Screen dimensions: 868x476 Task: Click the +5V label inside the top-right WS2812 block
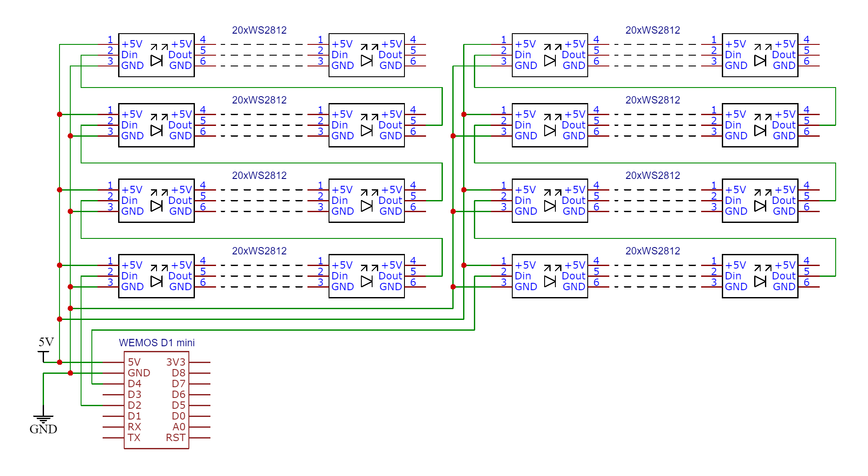736,43
